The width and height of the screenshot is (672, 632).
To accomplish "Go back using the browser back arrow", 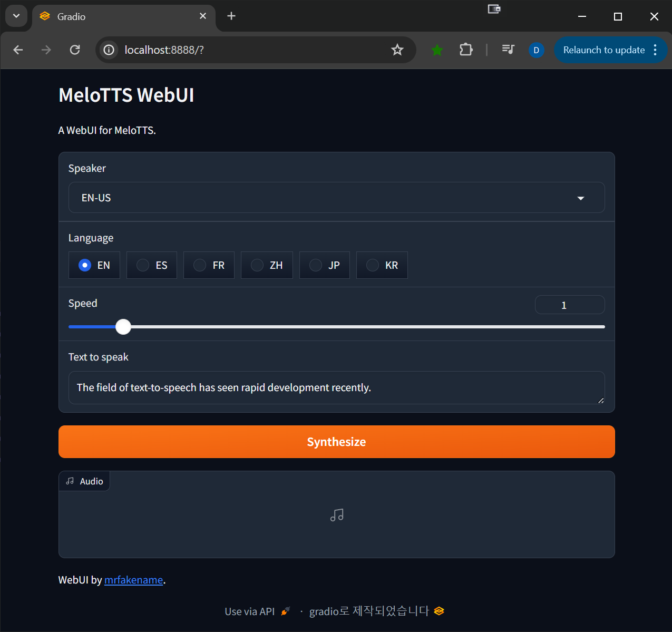I will (18, 50).
